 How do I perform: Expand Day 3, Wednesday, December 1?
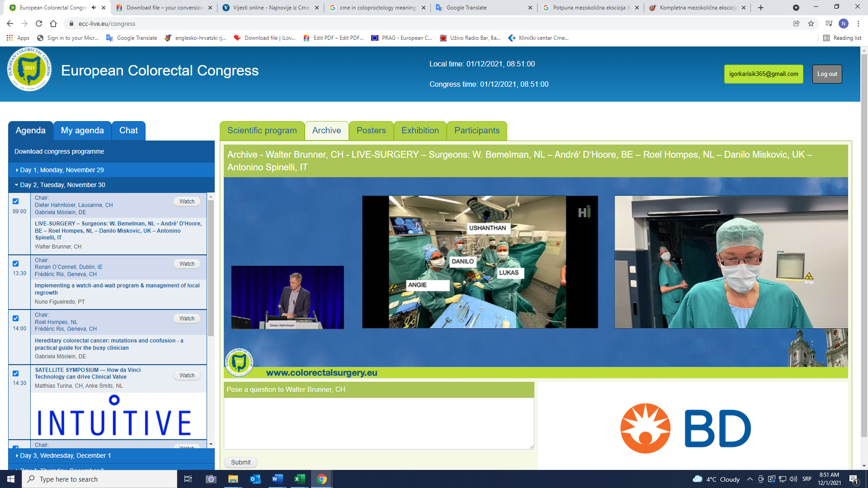pos(65,455)
